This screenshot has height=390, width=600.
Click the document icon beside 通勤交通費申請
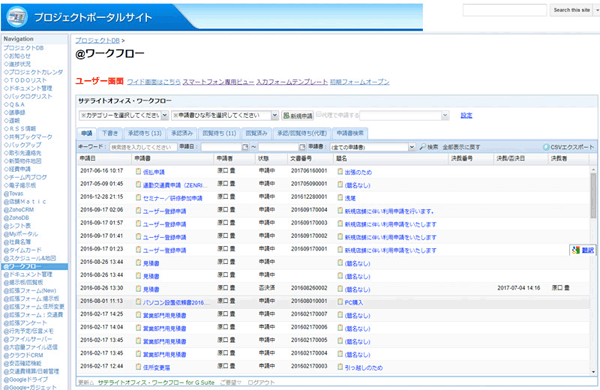(x=139, y=185)
